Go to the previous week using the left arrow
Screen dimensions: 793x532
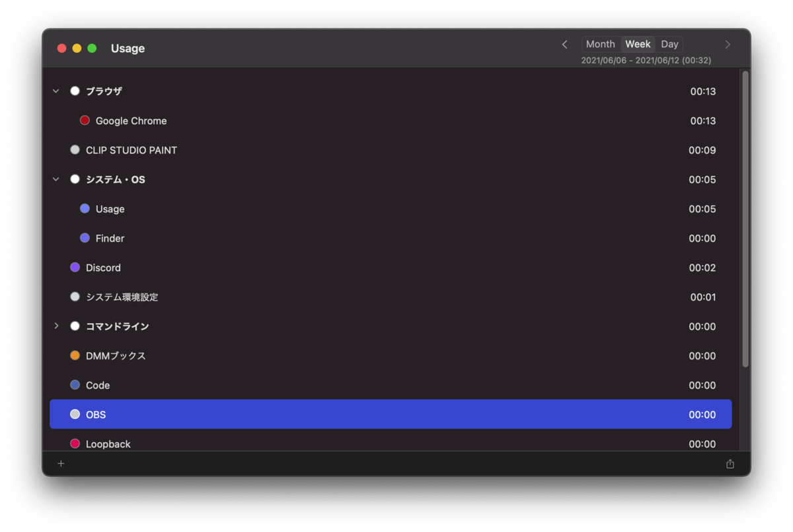pos(564,44)
